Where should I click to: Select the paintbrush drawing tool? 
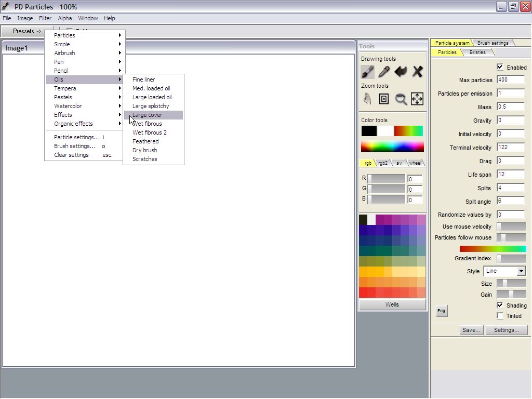coord(368,71)
